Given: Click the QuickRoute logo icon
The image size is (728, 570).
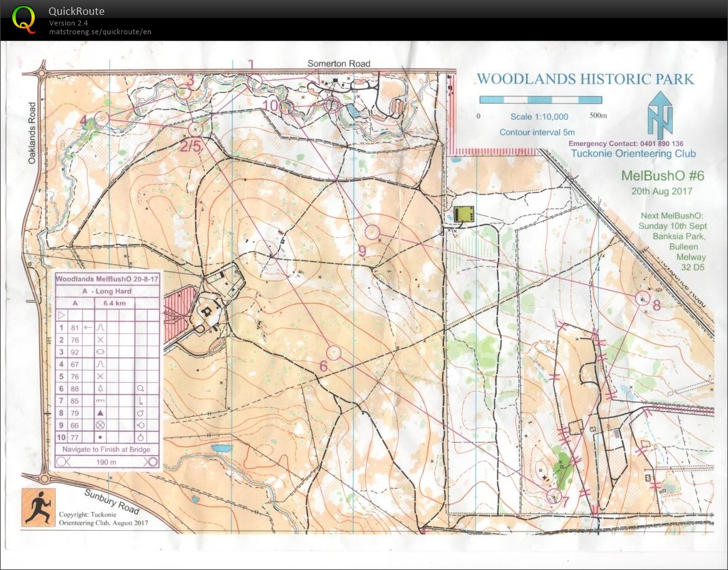Looking at the screenshot, I should [24, 19].
